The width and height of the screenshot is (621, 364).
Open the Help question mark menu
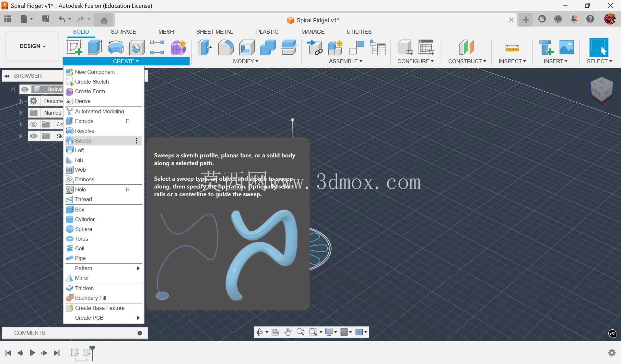pyautogui.click(x=590, y=19)
